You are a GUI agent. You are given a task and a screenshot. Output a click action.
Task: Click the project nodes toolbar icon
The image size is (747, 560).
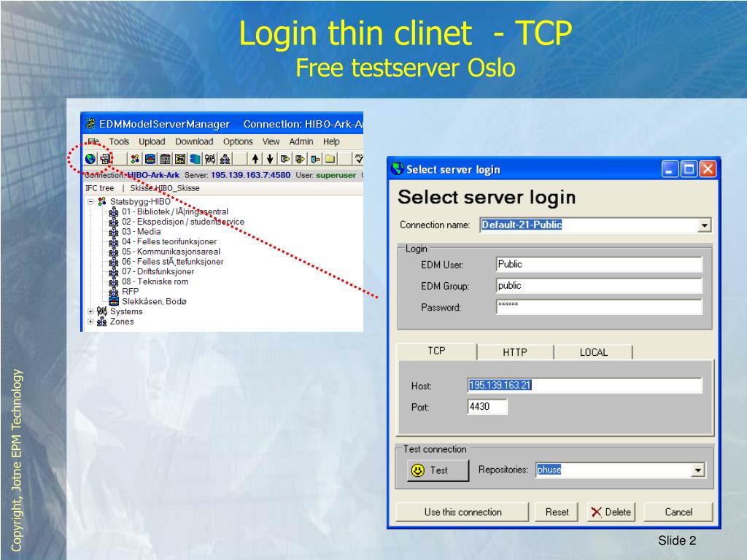[135, 158]
